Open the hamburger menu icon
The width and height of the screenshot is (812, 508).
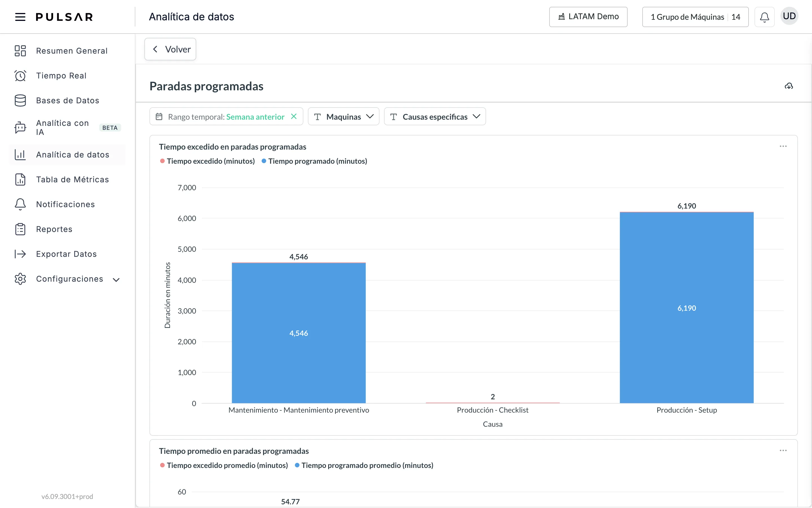point(20,17)
